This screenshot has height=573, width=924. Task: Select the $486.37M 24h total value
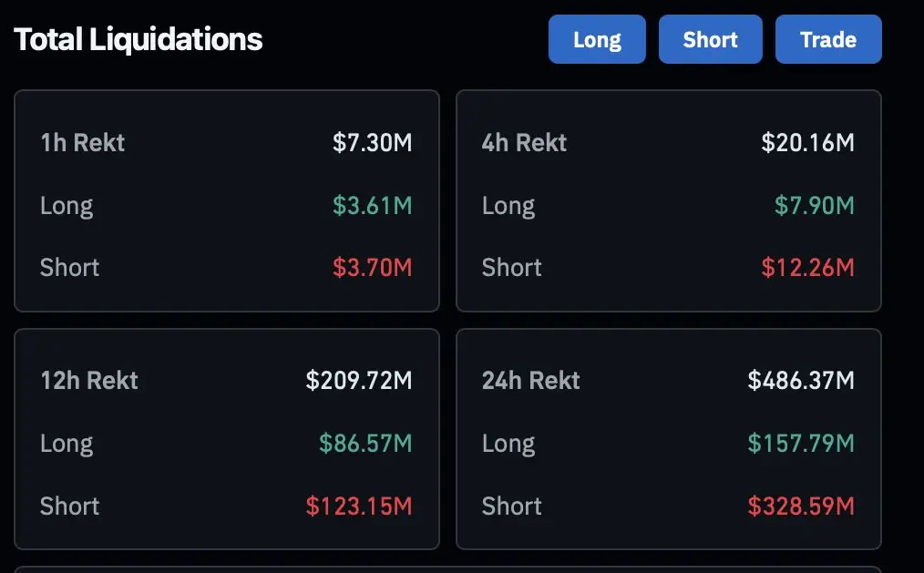coord(801,380)
